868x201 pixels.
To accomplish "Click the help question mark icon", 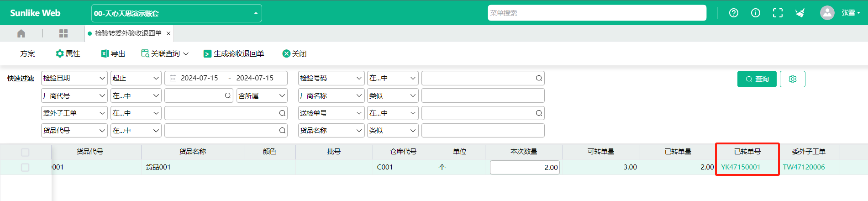I will pyautogui.click(x=734, y=13).
